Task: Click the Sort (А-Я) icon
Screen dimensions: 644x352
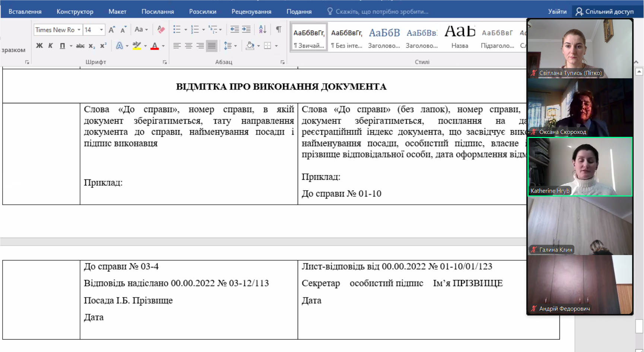Action: click(x=263, y=29)
